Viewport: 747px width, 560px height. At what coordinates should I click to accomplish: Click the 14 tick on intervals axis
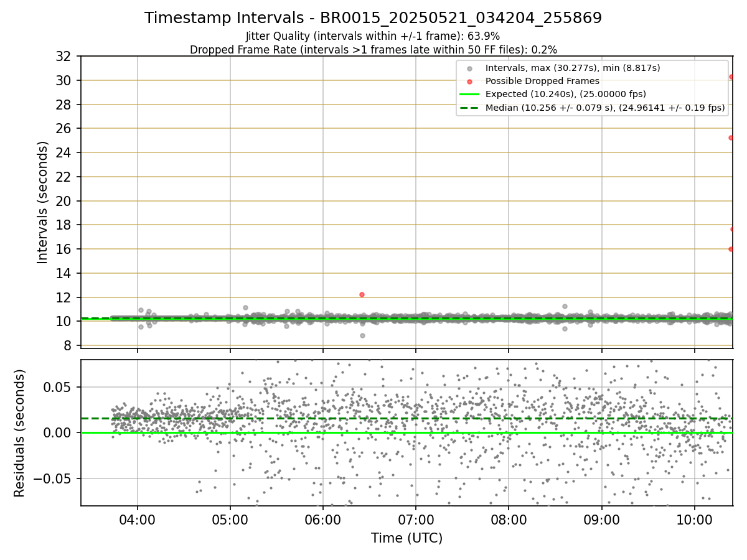(63, 273)
